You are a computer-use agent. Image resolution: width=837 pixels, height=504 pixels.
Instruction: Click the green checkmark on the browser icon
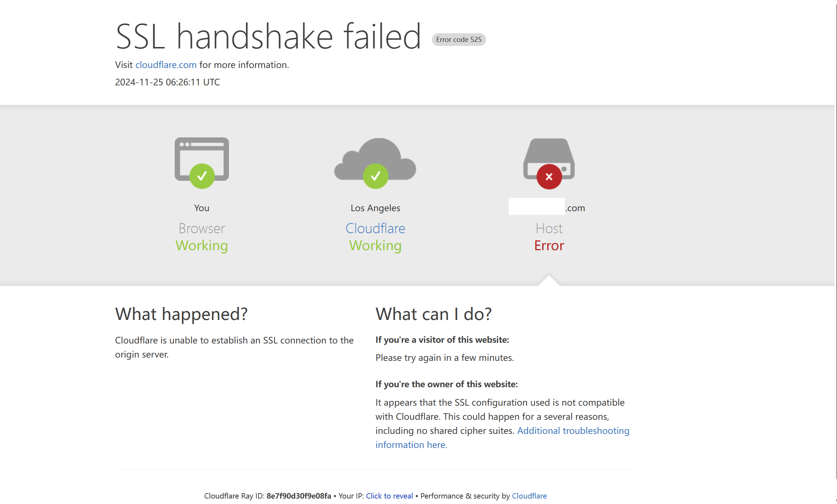[x=202, y=176]
